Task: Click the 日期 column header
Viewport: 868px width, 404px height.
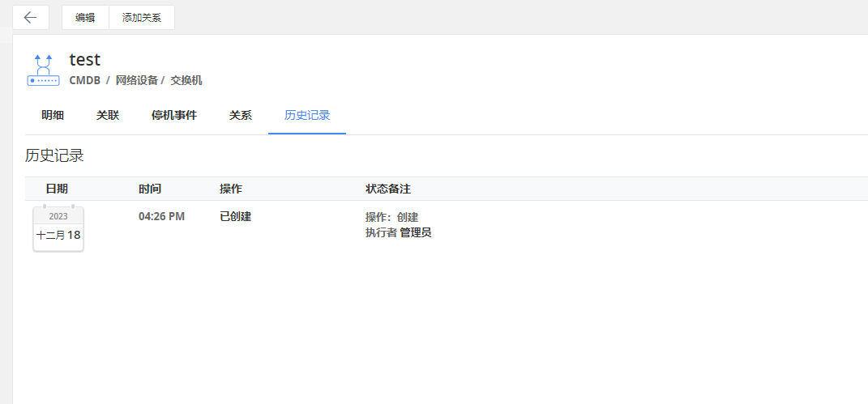Action: (57, 189)
